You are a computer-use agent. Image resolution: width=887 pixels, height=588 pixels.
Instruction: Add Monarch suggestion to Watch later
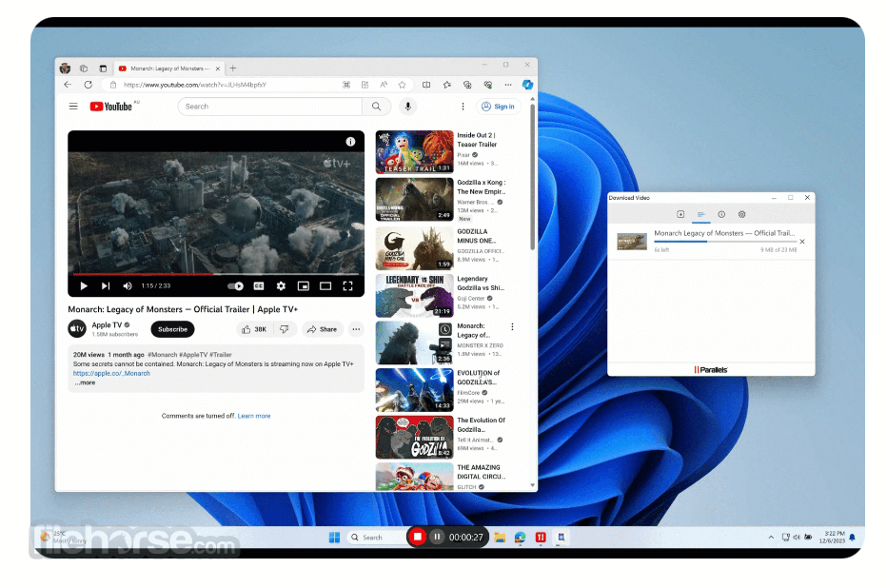coord(445,329)
